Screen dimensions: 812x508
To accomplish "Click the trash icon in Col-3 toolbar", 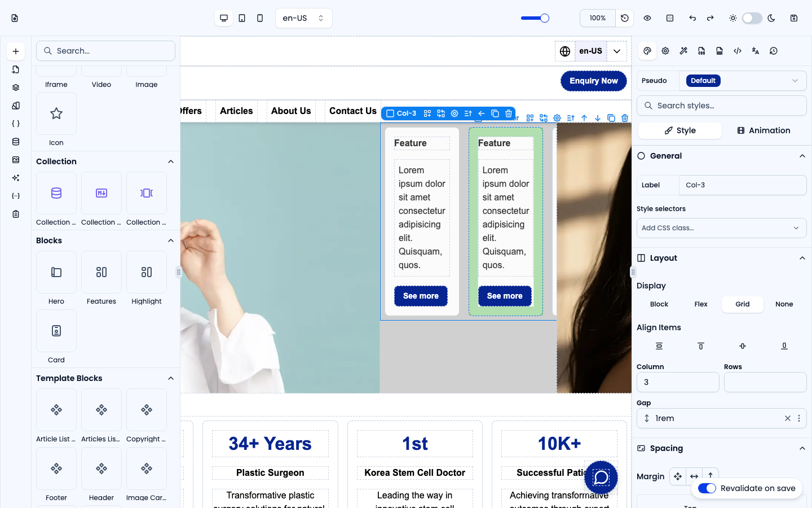I will (x=509, y=113).
